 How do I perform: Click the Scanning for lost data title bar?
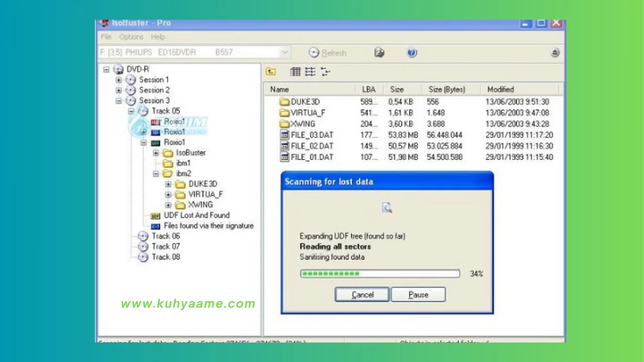coord(387,181)
